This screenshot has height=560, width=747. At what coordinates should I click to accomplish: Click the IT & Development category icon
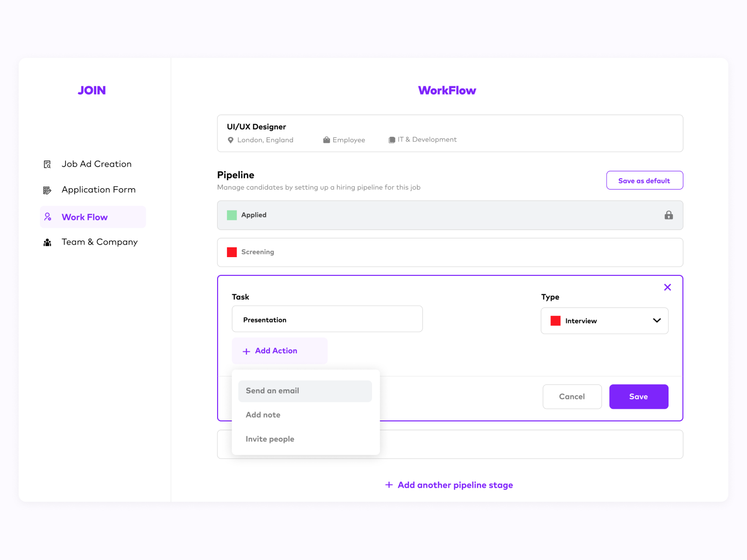(x=392, y=140)
